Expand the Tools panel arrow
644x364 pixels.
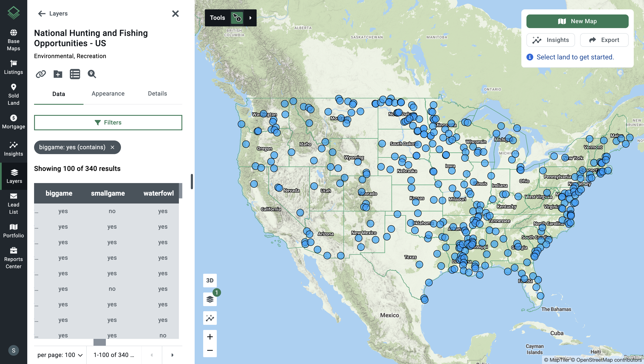click(x=250, y=18)
